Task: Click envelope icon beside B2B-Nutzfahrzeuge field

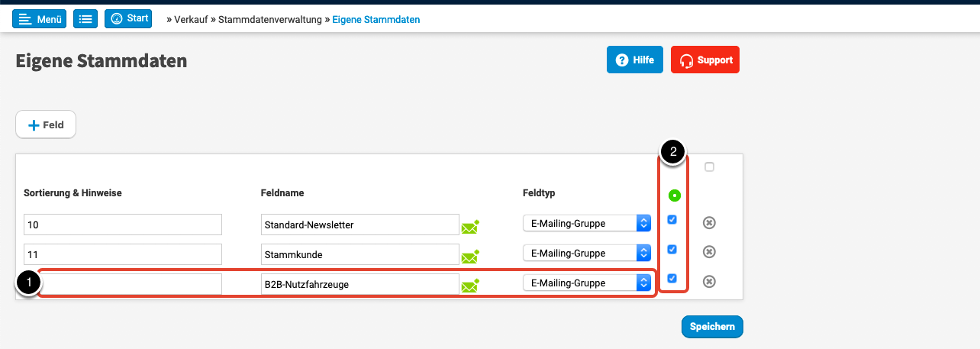Action: tap(470, 286)
